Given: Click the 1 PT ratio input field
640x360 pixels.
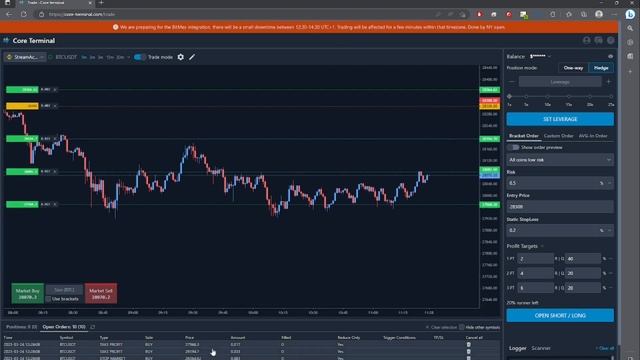Looking at the screenshot, I should tap(535, 259).
